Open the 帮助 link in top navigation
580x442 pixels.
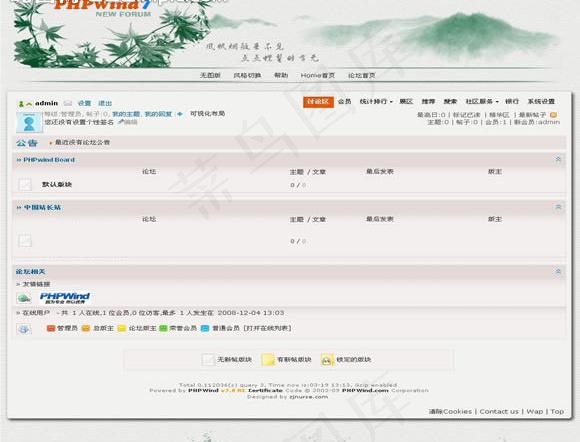click(x=281, y=75)
